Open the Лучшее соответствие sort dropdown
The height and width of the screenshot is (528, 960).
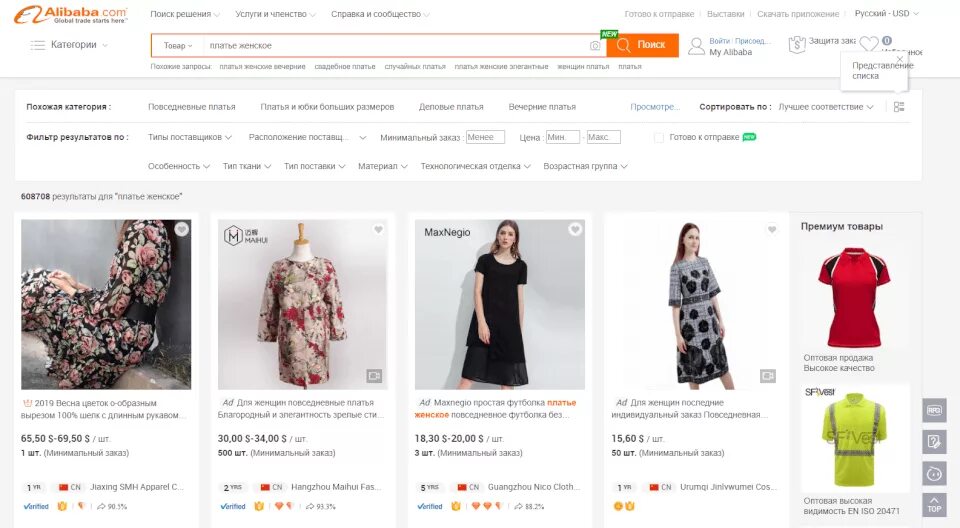pos(825,107)
